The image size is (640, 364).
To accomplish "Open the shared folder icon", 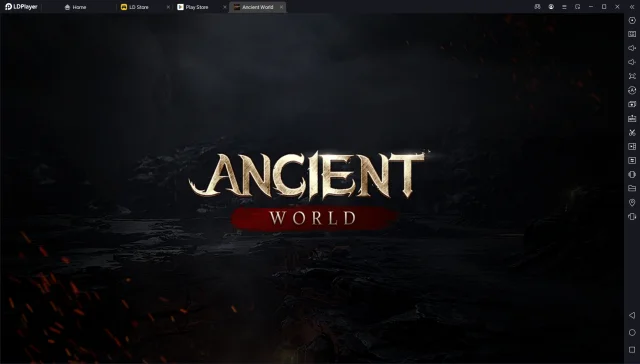I will point(632,188).
